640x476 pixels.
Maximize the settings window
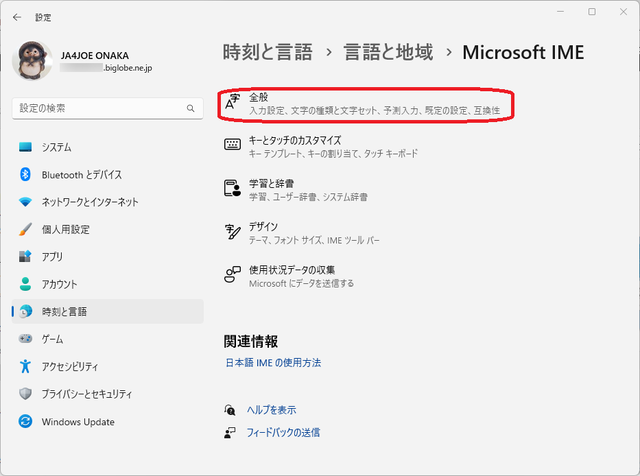592,12
